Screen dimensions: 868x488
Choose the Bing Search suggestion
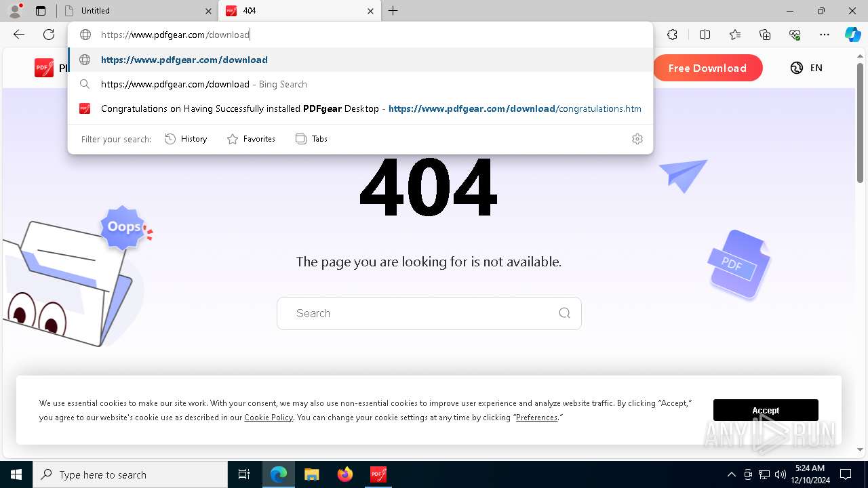pos(360,84)
